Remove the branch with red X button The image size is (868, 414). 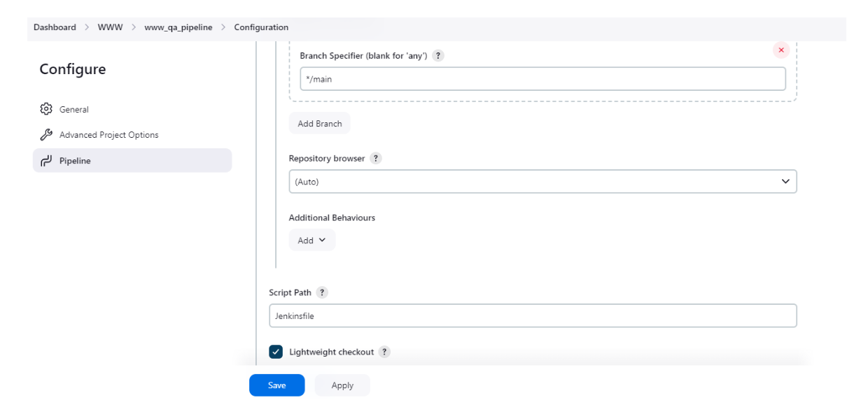point(781,50)
